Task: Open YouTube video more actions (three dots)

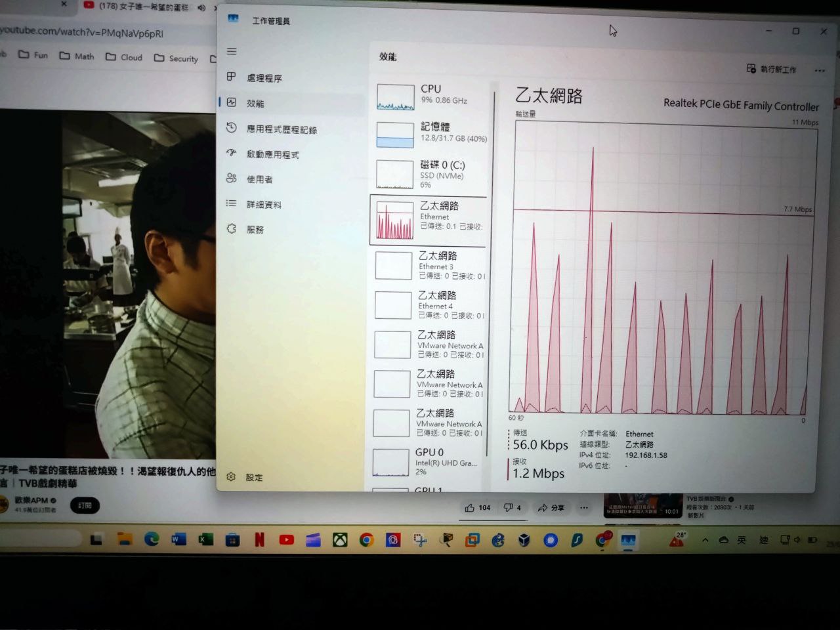Action: click(584, 508)
